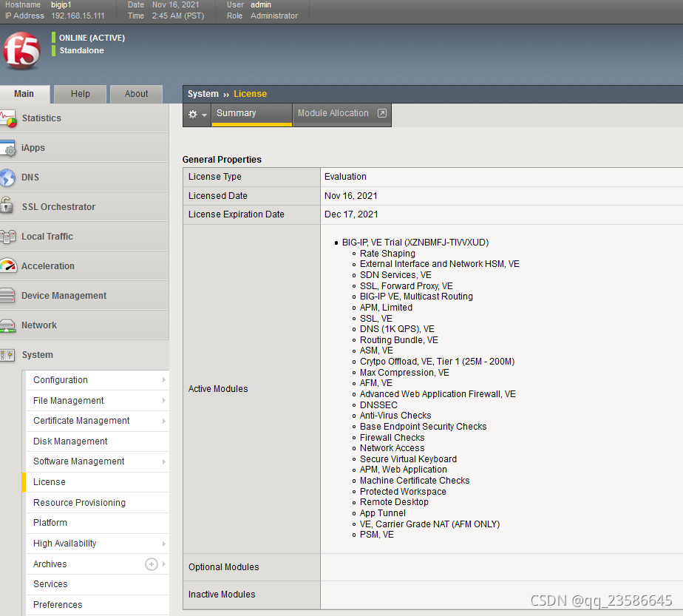Click the System settings icon

[x=8, y=355]
